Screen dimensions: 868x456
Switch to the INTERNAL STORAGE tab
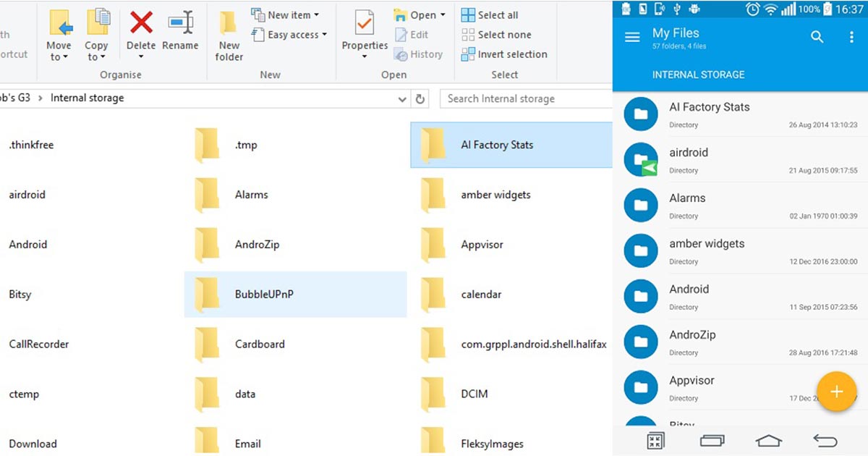tap(697, 74)
